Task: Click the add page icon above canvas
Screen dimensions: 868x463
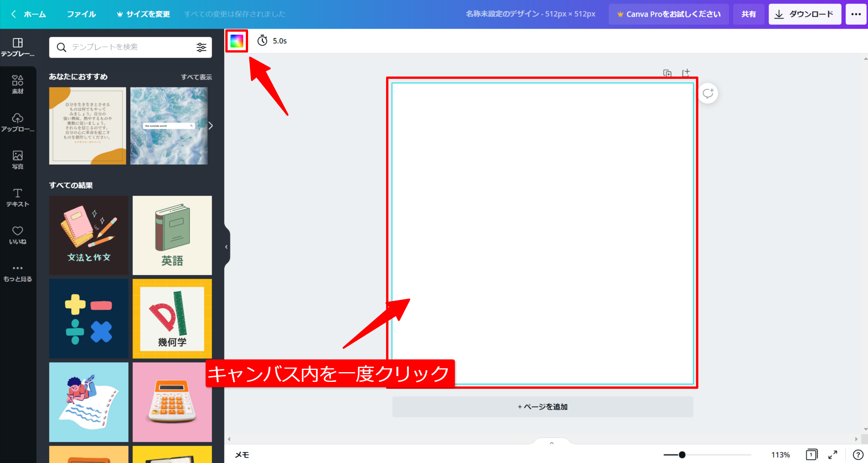Action: tap(686, 73)
